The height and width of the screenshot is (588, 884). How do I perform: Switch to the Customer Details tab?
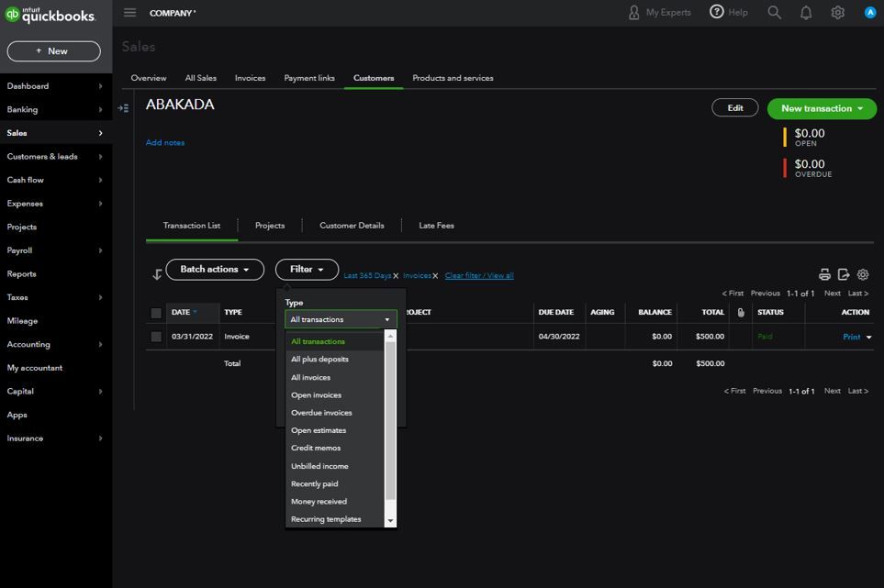click(352, 226)
